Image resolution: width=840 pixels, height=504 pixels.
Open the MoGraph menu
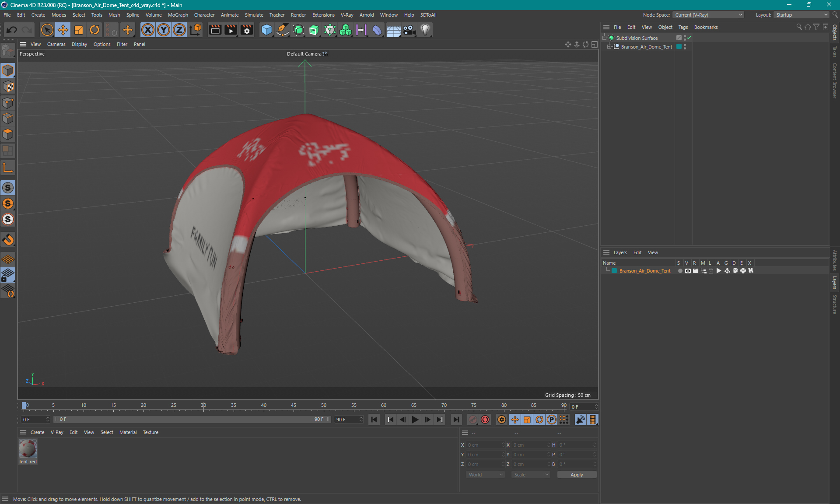[178, 15]
